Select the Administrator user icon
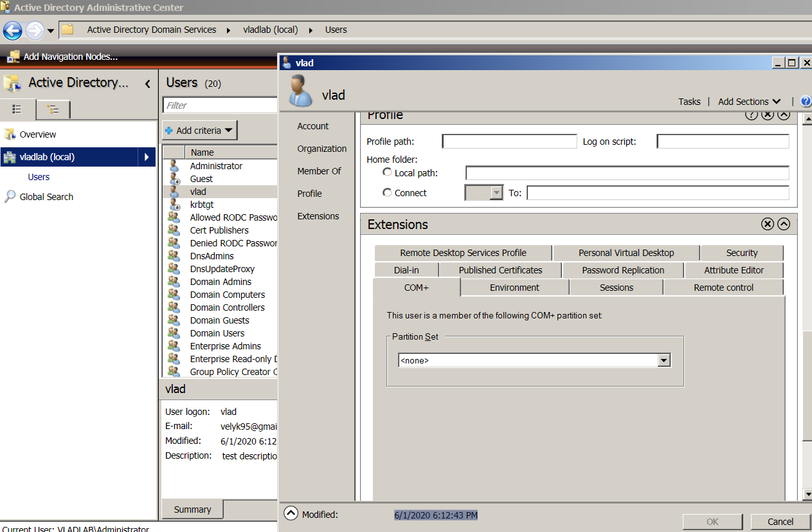Viewport: 812px width, 532px height. (174, 166)
